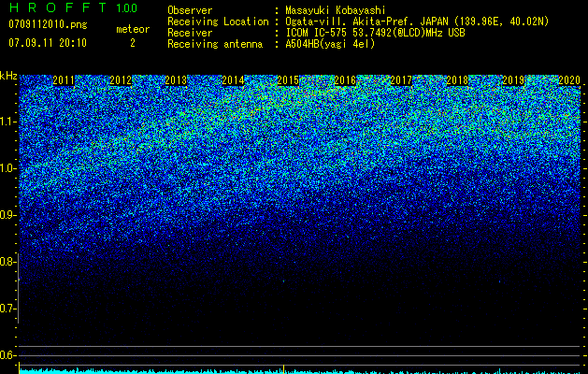Click the 2011 time marker
The height and width of the screenshot is (374, 588).
(x=64, y=80)
